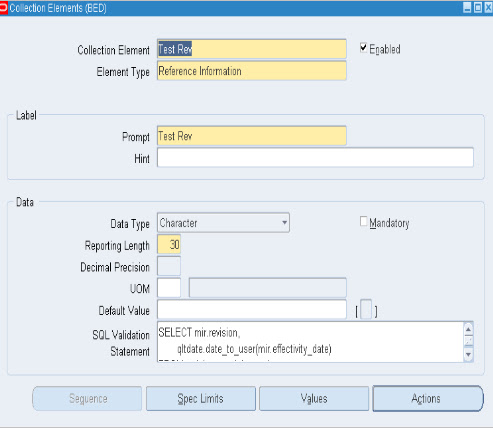Click the Reporting Length field
The image size is (493, 428).
pos(169,245)
